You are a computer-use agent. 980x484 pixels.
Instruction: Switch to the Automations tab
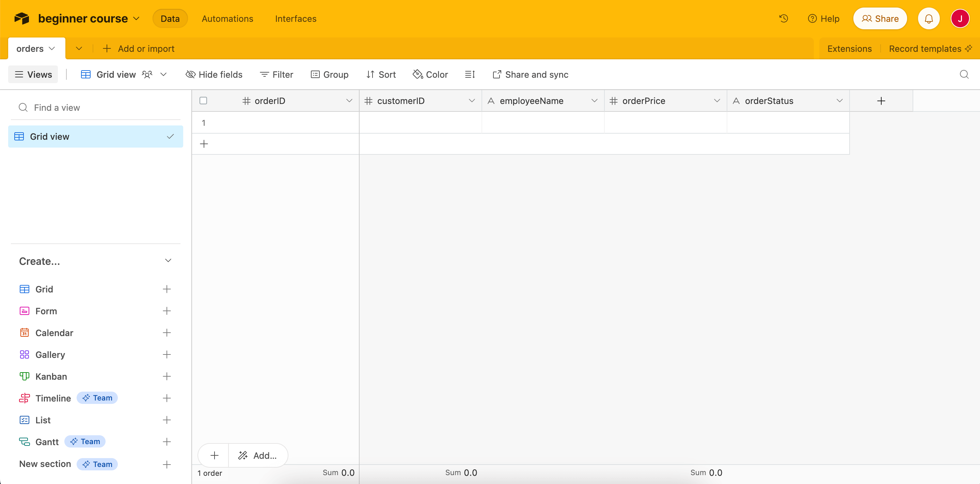227,18
